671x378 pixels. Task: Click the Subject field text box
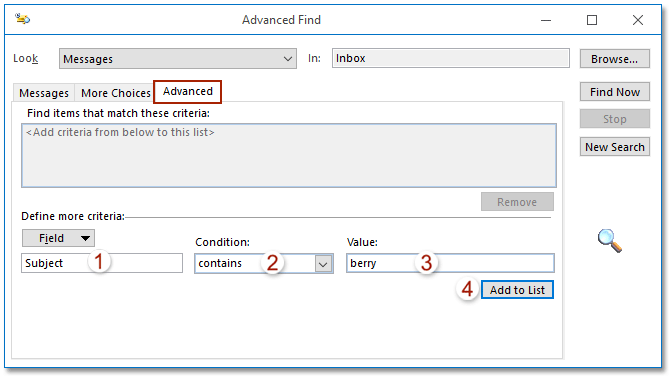pos(102,263)
